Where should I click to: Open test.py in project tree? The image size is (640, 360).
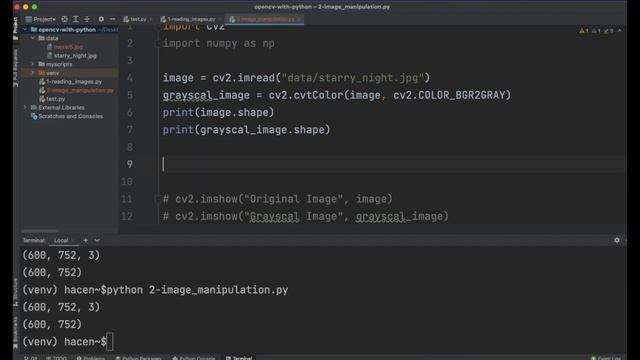(52, 99)
